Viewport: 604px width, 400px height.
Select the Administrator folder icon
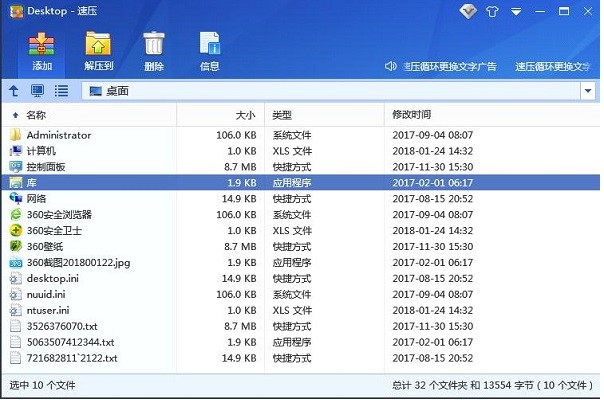(15, 135)
